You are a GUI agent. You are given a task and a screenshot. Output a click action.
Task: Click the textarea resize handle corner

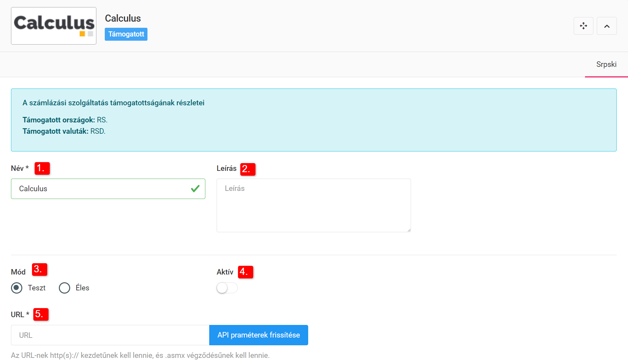pyautogui.click(x=409, y=230)
